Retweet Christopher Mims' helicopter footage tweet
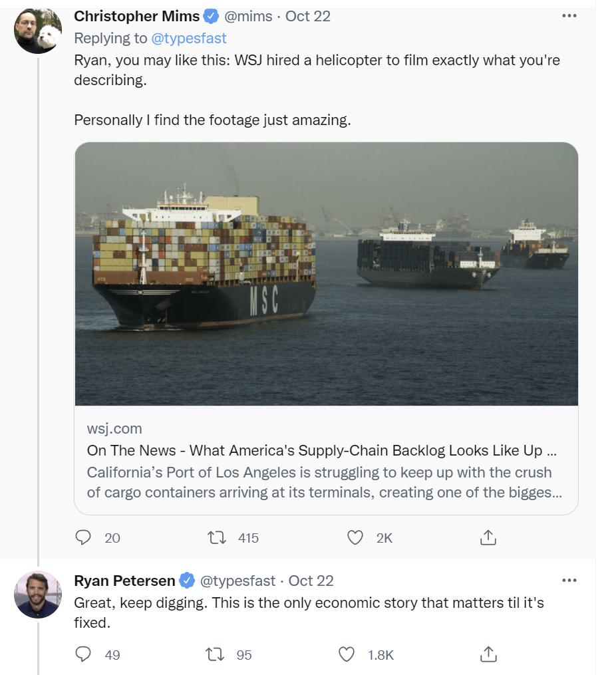 coord(218,537)
